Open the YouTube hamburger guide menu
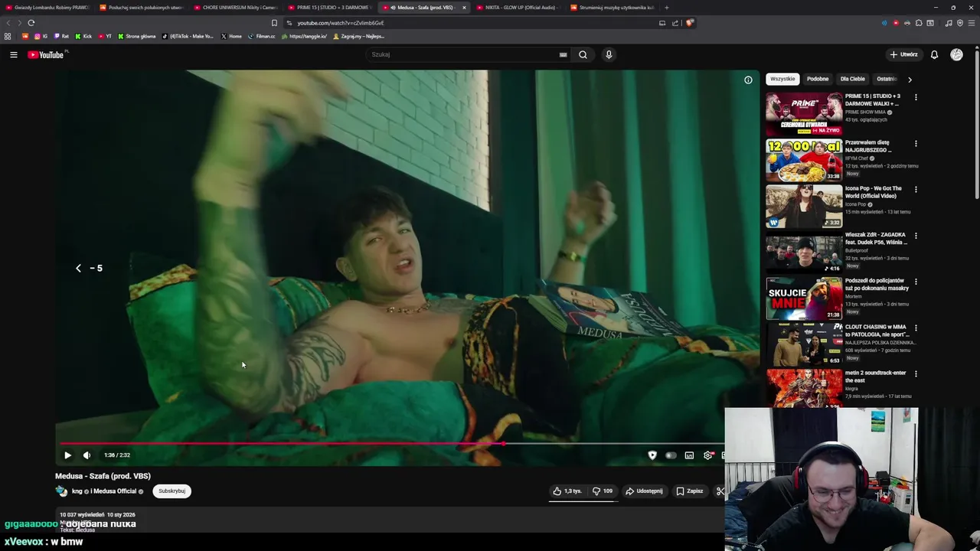Screen dimensions: 980x551 [x=13, y=54]
